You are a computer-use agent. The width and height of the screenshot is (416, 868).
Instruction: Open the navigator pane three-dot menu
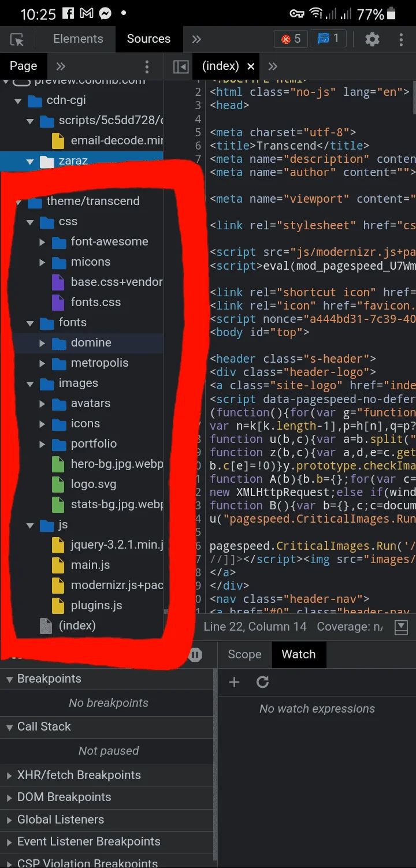click(147, 66)
